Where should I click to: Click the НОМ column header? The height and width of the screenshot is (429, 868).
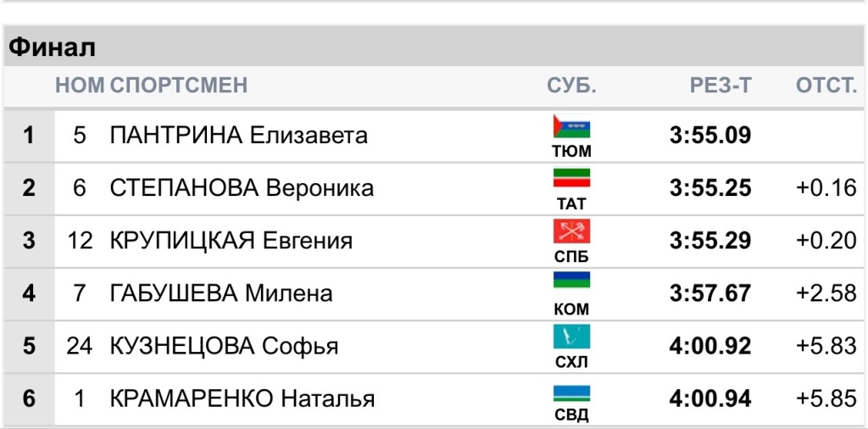(x=80, y=86)
